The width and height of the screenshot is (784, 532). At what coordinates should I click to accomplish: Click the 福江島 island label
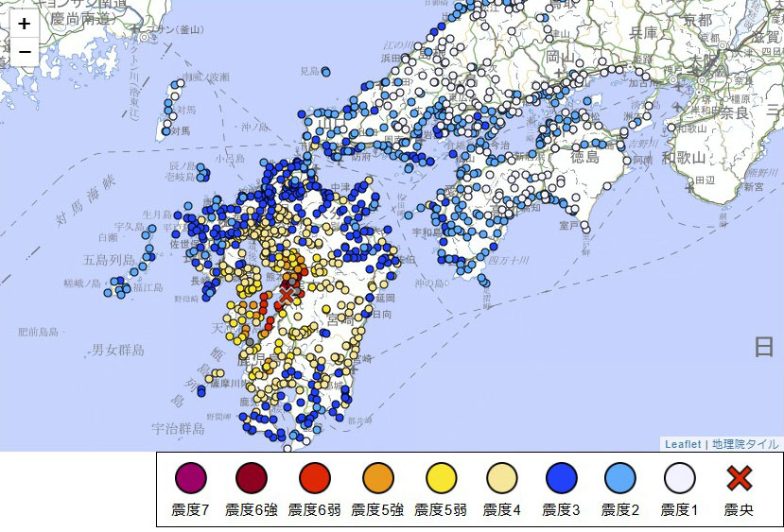coord(148,287)
